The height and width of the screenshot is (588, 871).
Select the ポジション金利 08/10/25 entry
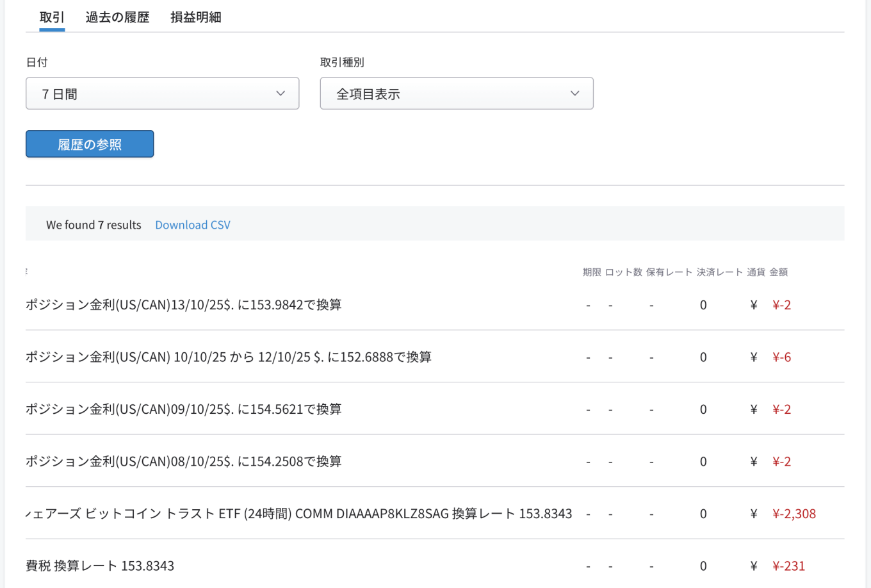pyautogui.click(x=184, y=461)
